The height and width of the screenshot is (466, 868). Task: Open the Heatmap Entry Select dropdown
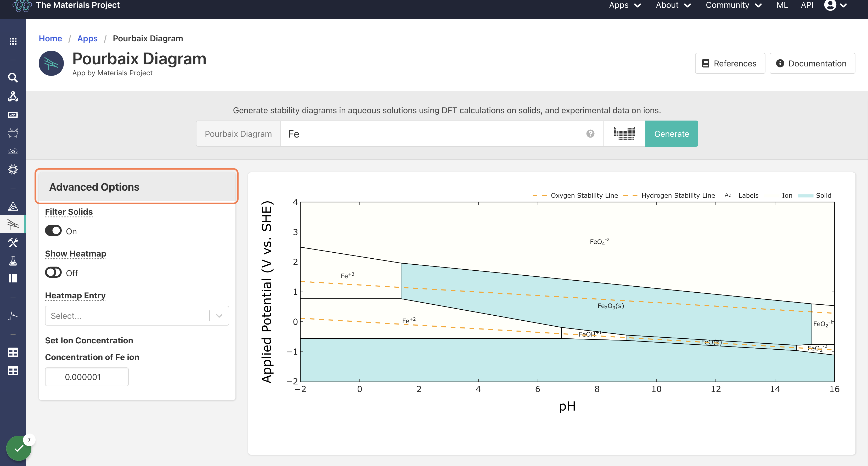[137, 316]
